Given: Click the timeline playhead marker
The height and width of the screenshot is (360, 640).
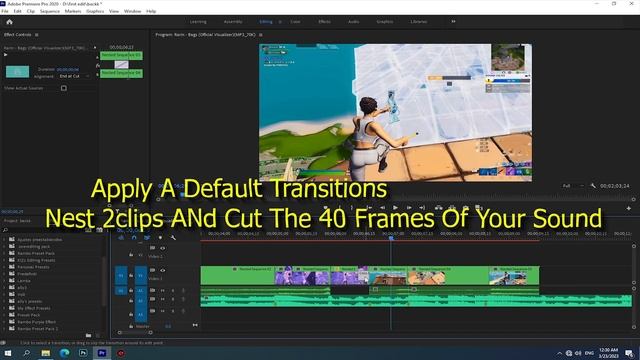Looking at the screenshot, I should (391, 238).
